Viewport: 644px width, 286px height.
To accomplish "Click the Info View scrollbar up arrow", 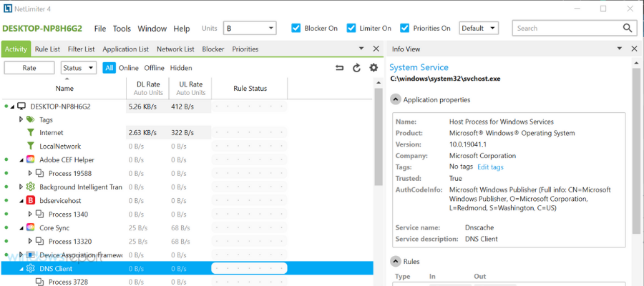I will pyautogui.click(x=636, y=62).
